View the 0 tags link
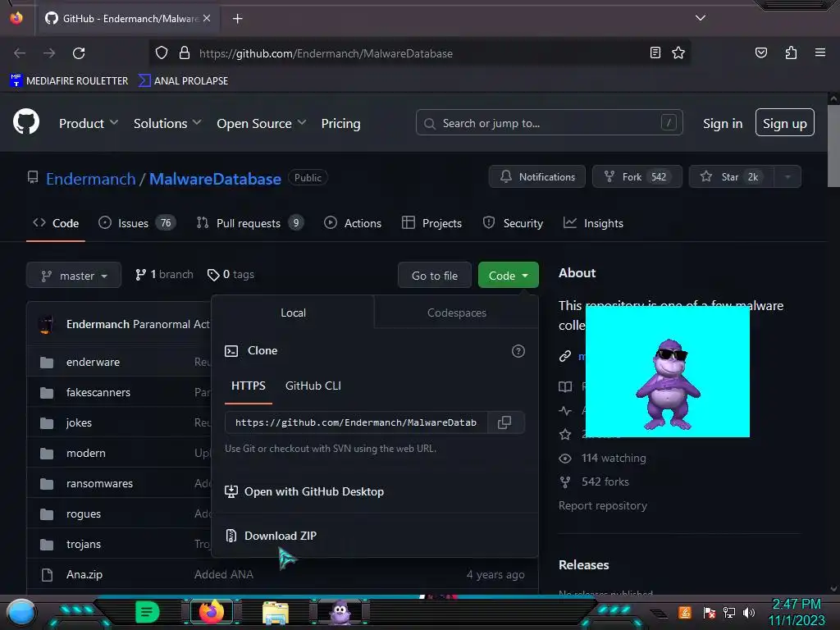Image resolution: width=840 pixels, height=630 pixels. tap(231, 274)
